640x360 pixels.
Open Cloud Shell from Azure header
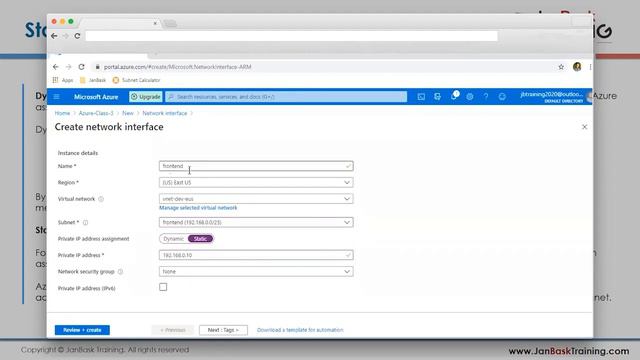pyautogui.click(x=421, y=97)
